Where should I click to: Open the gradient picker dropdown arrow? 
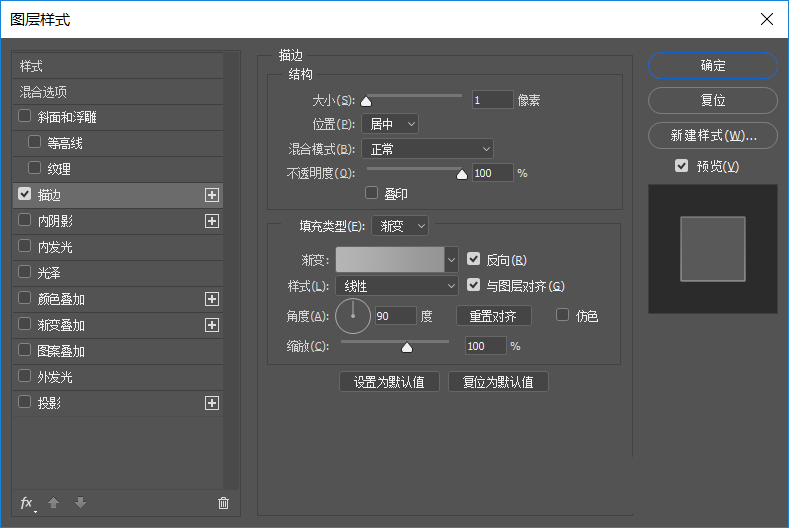click(x=451, y=260)
